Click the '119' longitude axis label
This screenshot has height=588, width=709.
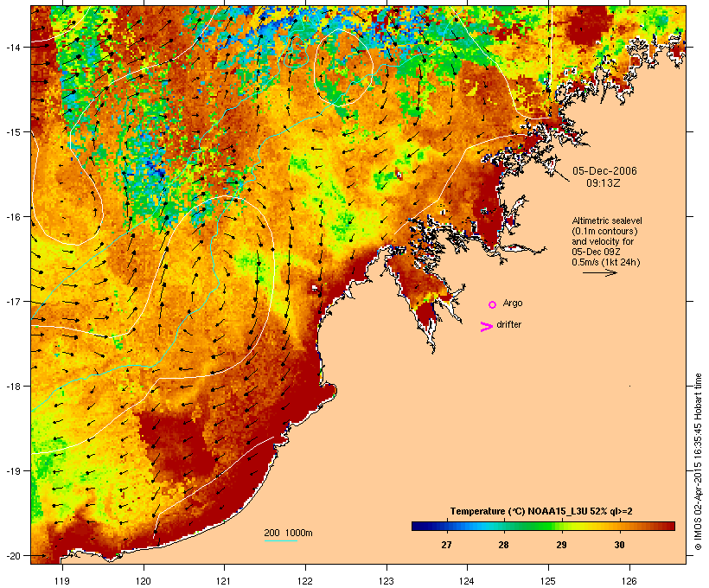point(62,581)
